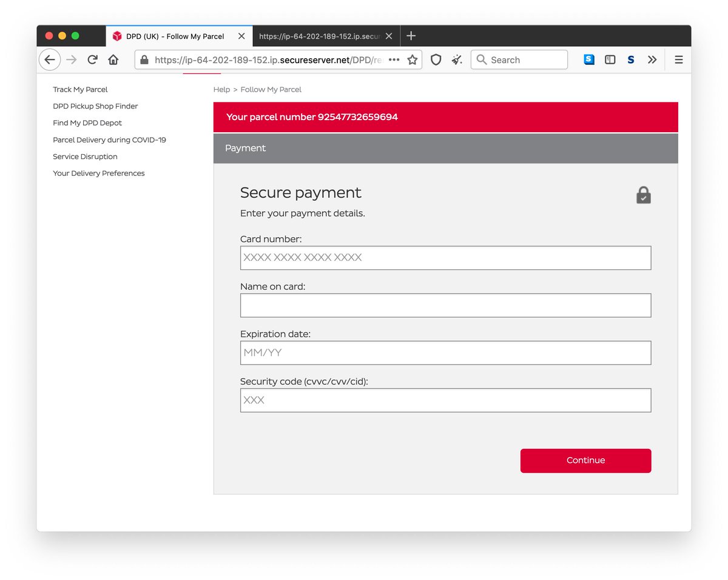This screenshot has height=580, width=728.
Task: Click the padlock icon in the address bar
Action: tap(144, 59)
